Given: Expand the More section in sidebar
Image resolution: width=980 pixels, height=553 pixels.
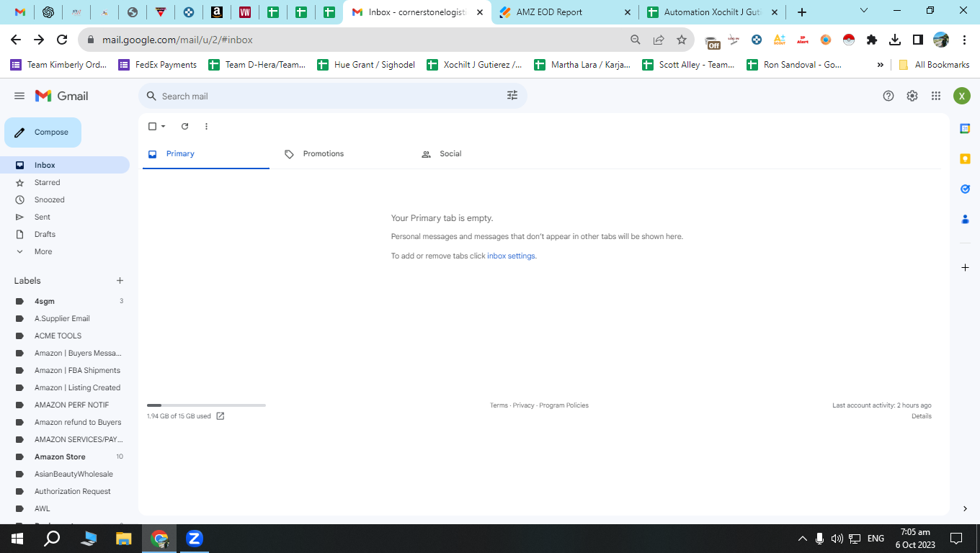Looking at the screenshot, I should pos(65,251).
